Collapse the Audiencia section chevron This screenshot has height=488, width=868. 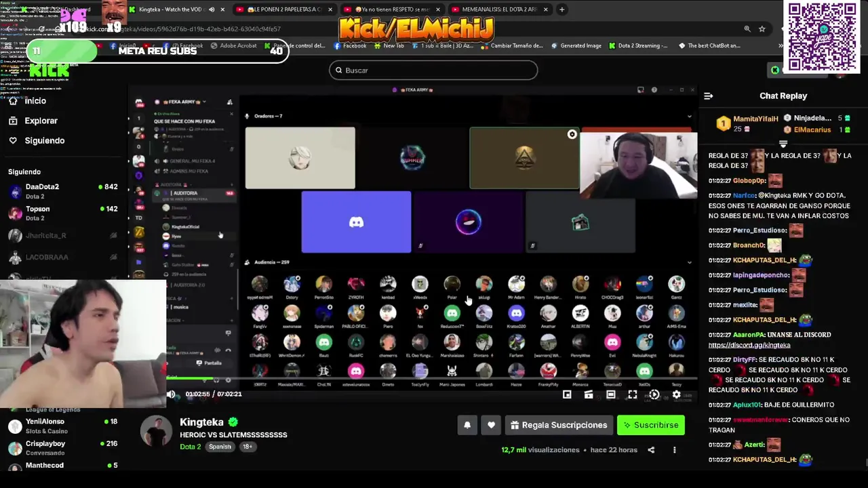click(690, 262)
